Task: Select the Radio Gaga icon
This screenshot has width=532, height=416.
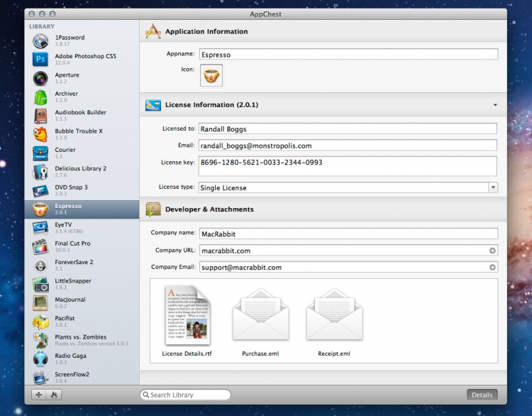Action: click(x=40, y=359)
